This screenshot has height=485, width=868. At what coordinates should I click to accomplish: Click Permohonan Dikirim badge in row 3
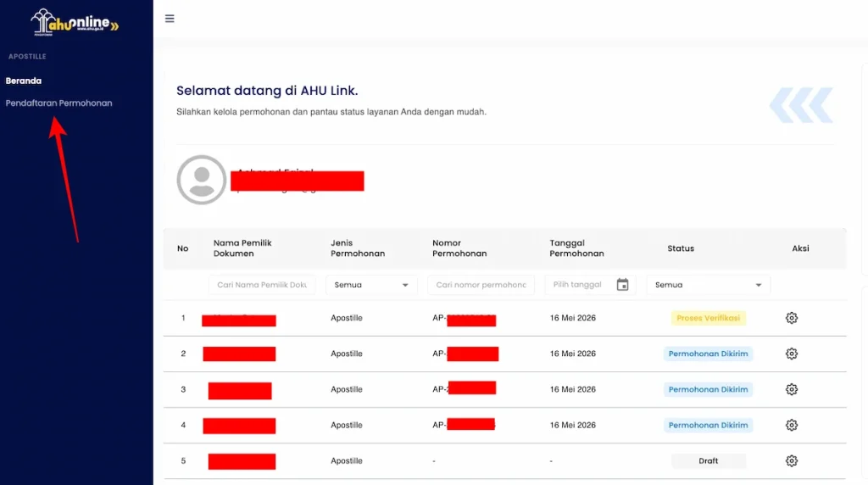(708, 389)
